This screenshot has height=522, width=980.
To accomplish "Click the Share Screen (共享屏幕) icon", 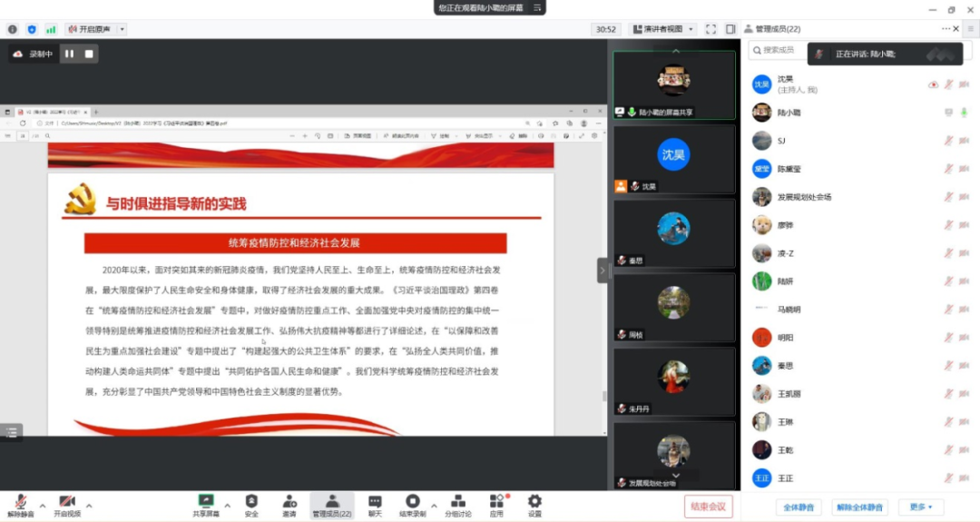I will pos(206,502).
